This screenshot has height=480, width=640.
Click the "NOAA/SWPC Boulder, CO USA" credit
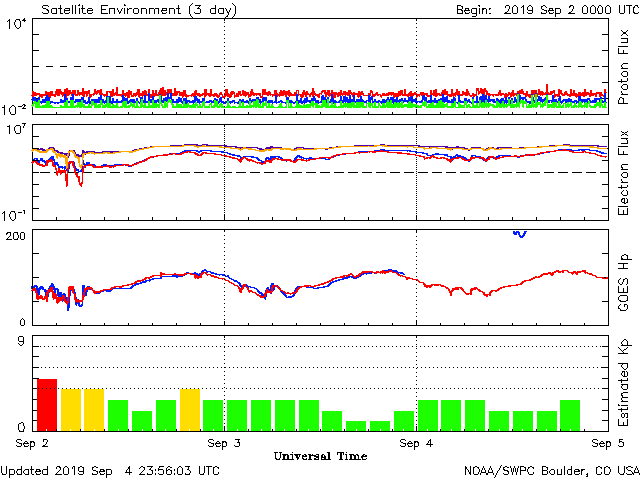click(552, 471)
